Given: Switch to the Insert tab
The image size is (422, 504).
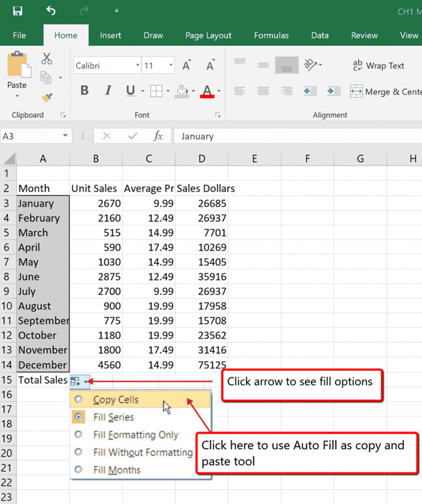Looking at the screenshot, I should tap(110, 35).
